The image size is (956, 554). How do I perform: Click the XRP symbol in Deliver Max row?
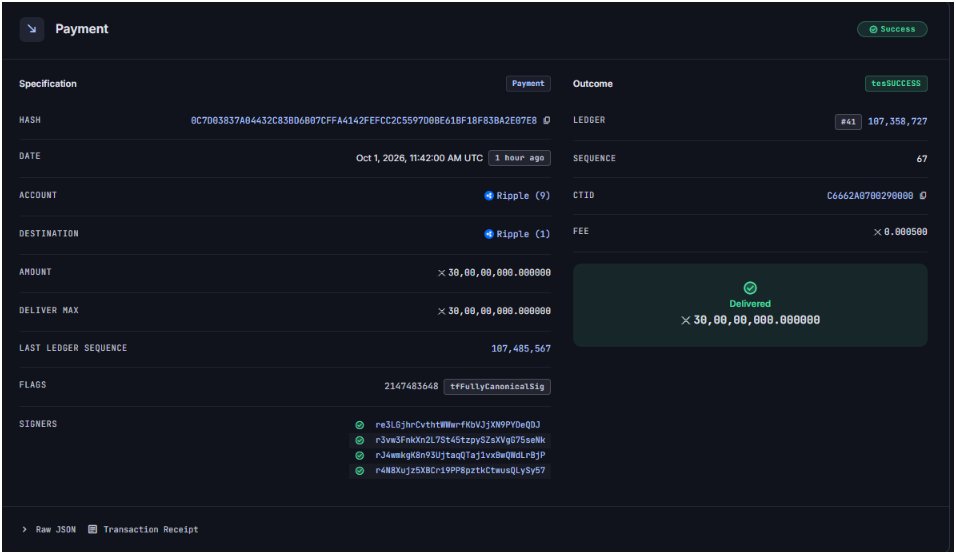pyautogui.click(x=441, y=311)
